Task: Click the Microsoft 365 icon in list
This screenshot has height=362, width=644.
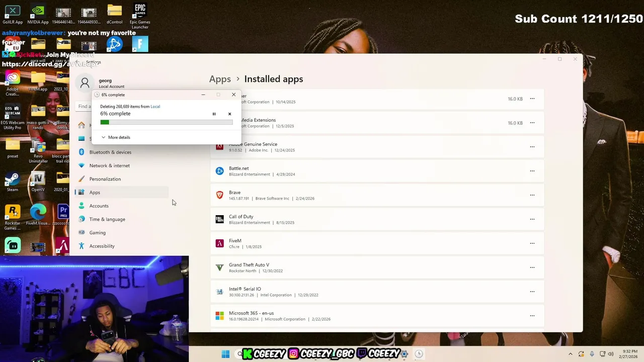Action: (219, 316)
